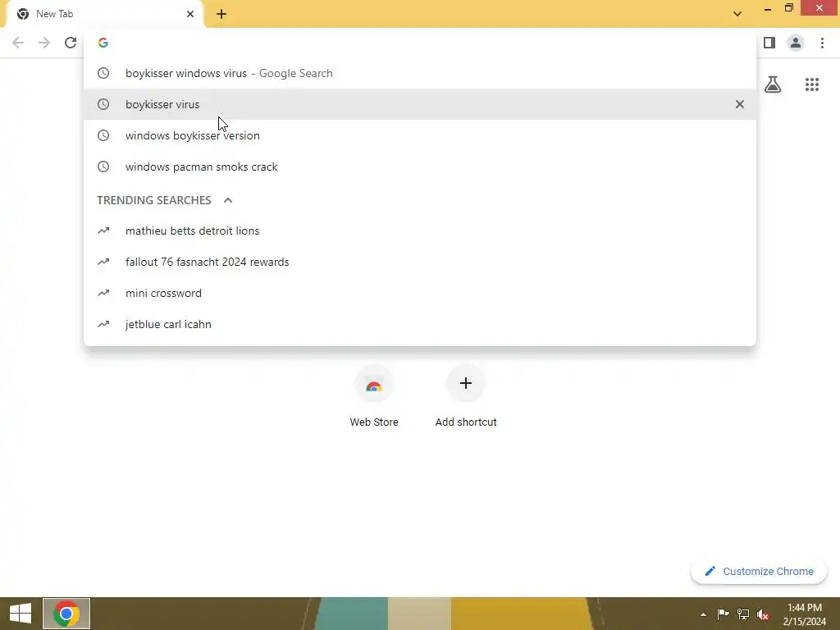
Task: Choose trending 'fallout 76 fasnacht 2024 rewards'
Action: (420, 262)
